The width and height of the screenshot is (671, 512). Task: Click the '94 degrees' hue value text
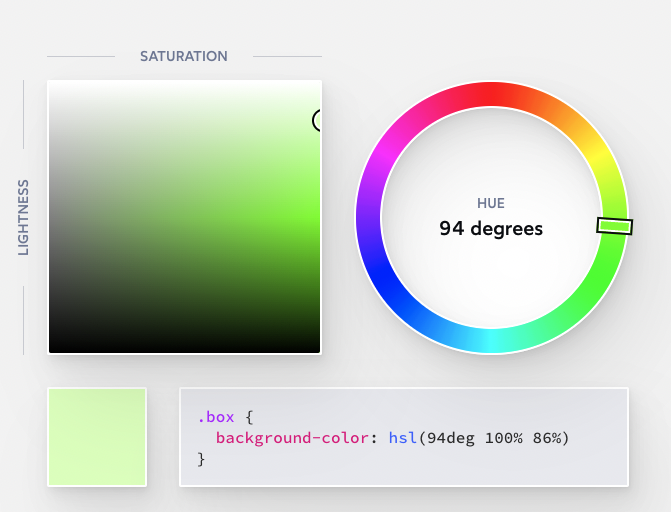point(491,229)
